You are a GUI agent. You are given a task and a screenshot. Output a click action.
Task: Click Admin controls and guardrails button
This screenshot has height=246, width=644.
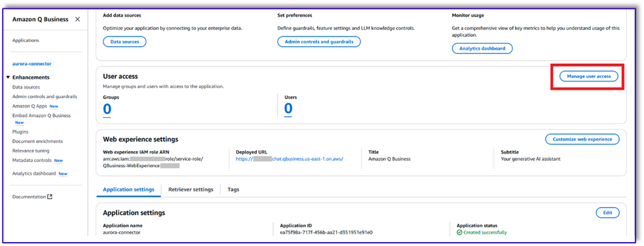tap(319, 42)
